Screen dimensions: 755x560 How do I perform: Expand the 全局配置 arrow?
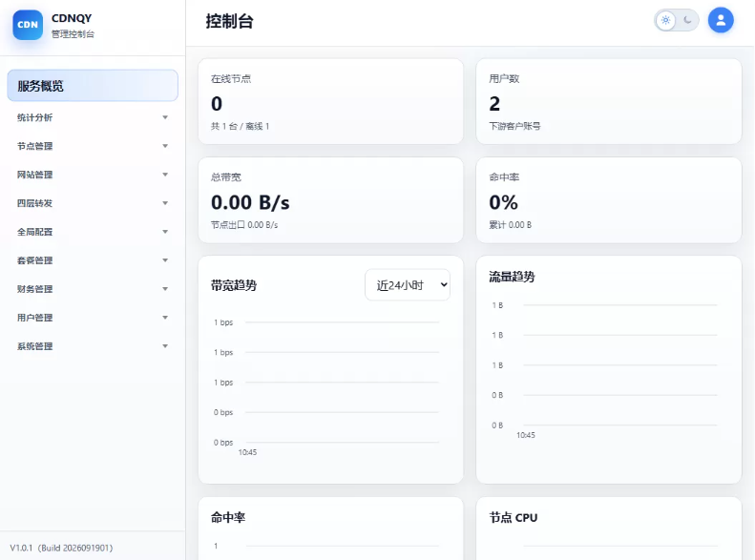point(165,232)
